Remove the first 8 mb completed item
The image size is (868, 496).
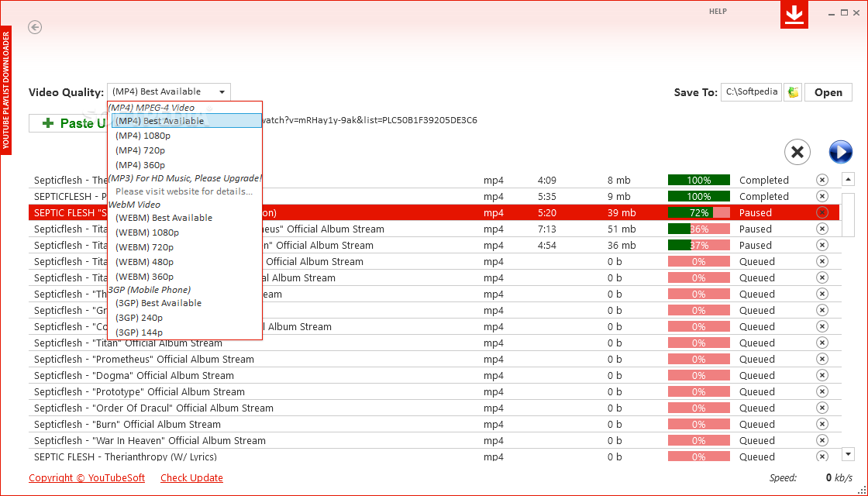[x=822, y=180]
